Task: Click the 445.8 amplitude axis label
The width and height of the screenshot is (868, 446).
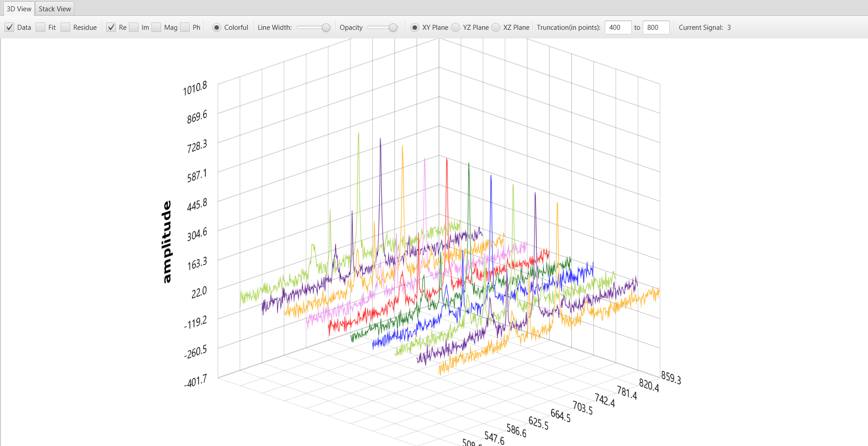Action: 197,205
